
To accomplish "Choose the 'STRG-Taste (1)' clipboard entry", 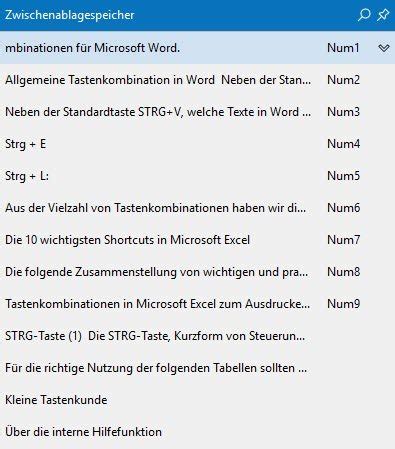I will coord(197,336).
